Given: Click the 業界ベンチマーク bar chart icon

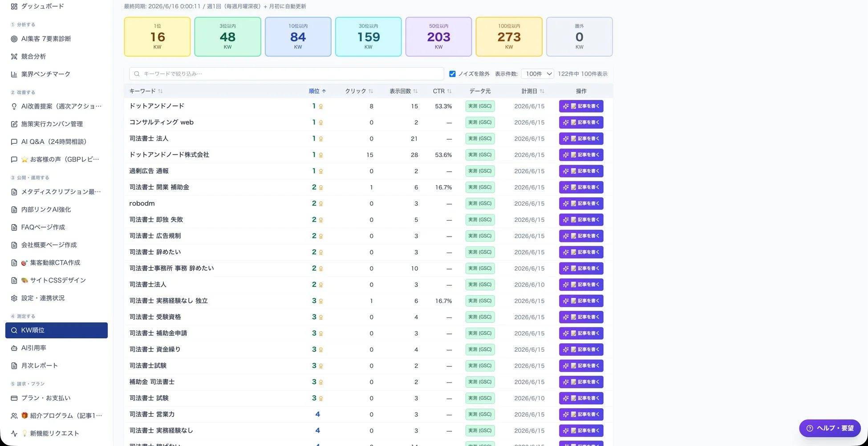Looking at the screenshot, I should tap(14, 74).
